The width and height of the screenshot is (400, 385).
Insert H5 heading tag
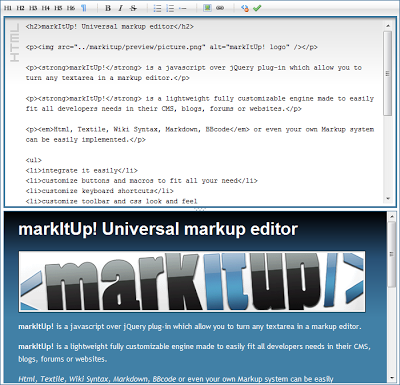(58, 8)
